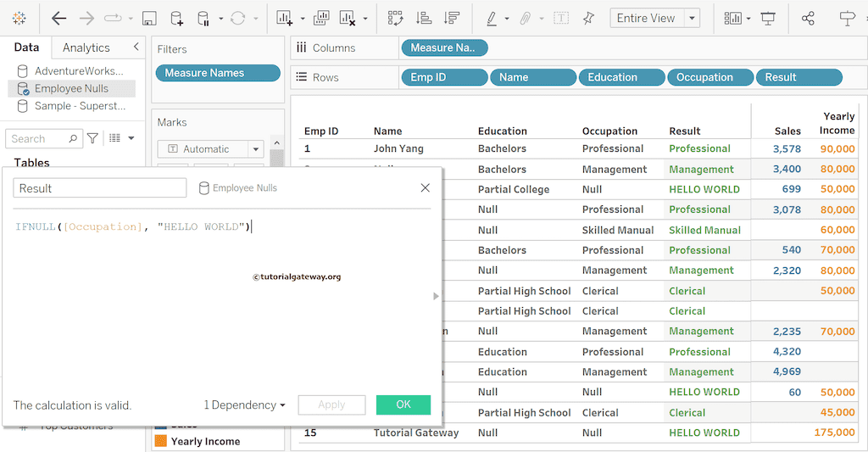Click the Pause Auto Updates icon
868x452 pixels.
(x=203, y=19)
